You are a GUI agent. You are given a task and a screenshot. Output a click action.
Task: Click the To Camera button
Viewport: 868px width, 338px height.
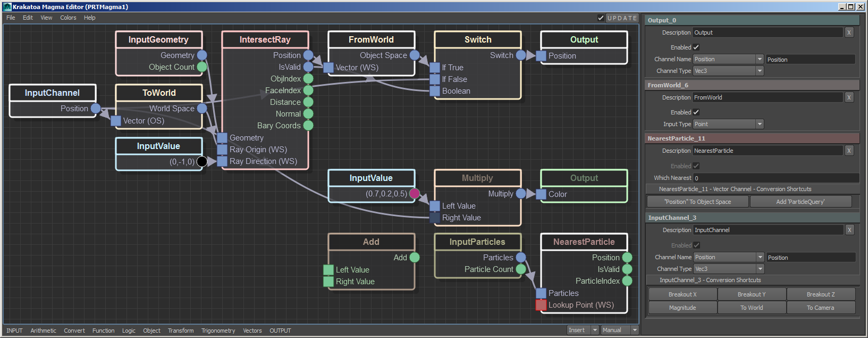(x=821, y=308)
